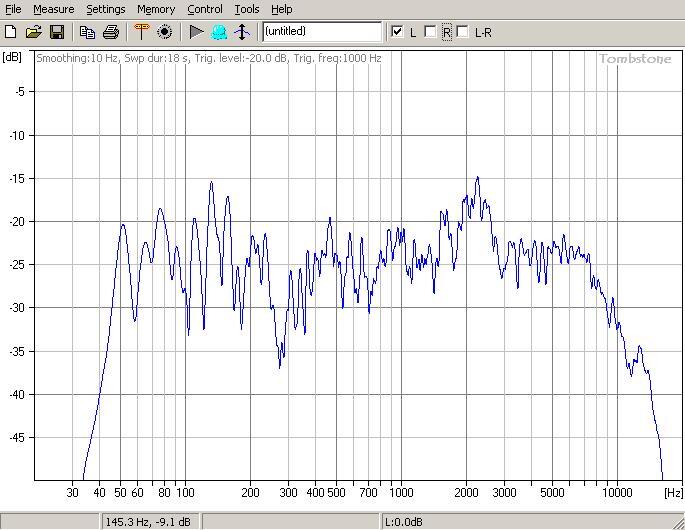Image resolution: width=685 pixels, height=530 pixels.
Task: Click the blue up-arrow toolbar icon
Action: (242, 32)
